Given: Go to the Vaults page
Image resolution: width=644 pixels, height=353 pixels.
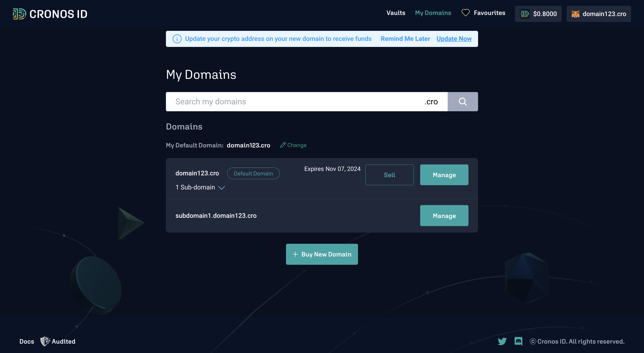Looking at the screenshot, I should pos(396,13).
